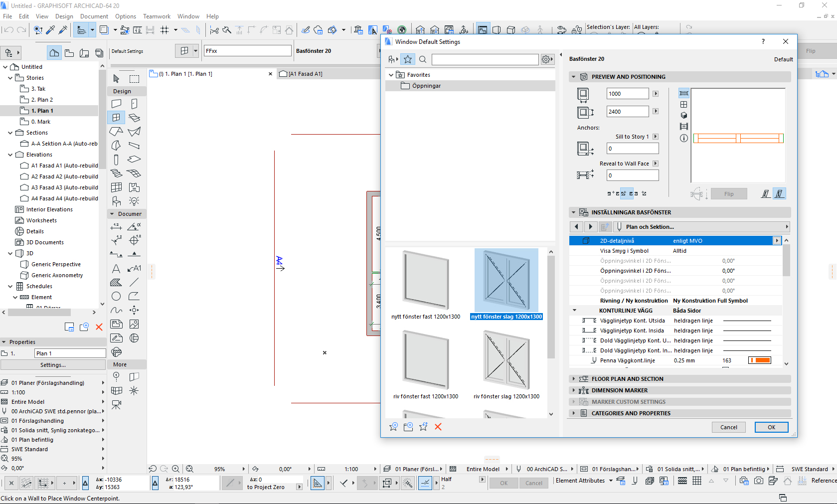
Task: Toggle the Reveal to Wall Face option arrow
Action: coord(656,164)
